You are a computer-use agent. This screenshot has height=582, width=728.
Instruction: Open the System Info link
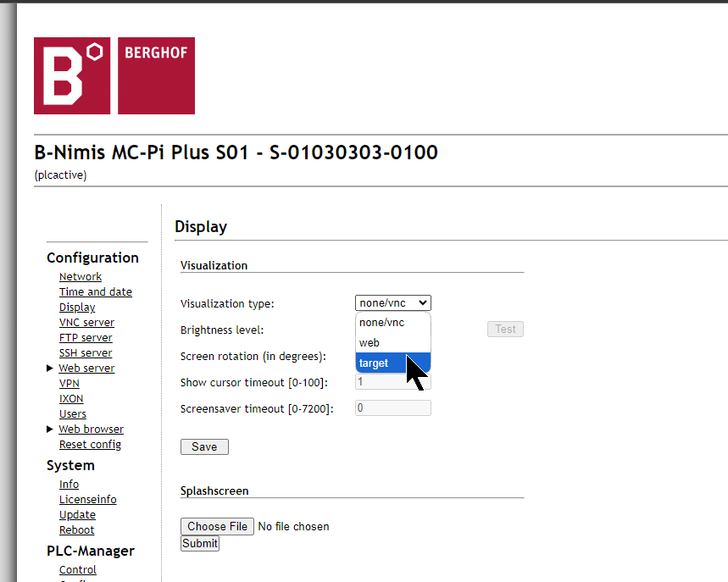(69, 485)
